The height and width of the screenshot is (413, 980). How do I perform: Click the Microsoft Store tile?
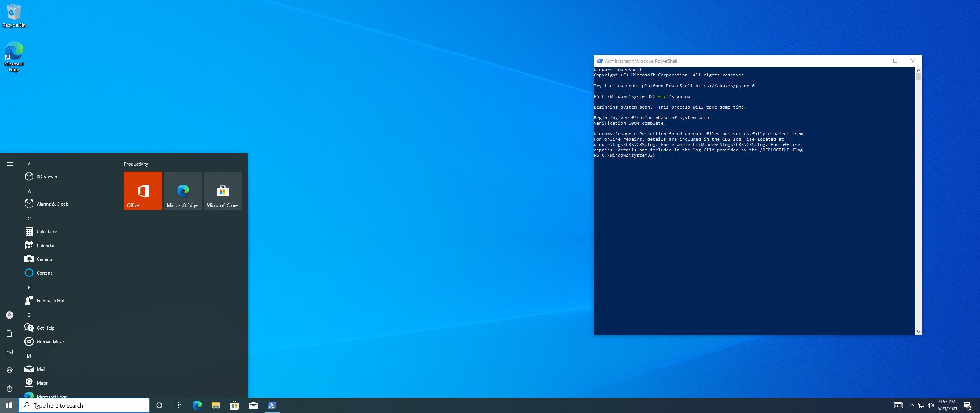(x=223, y=191)
